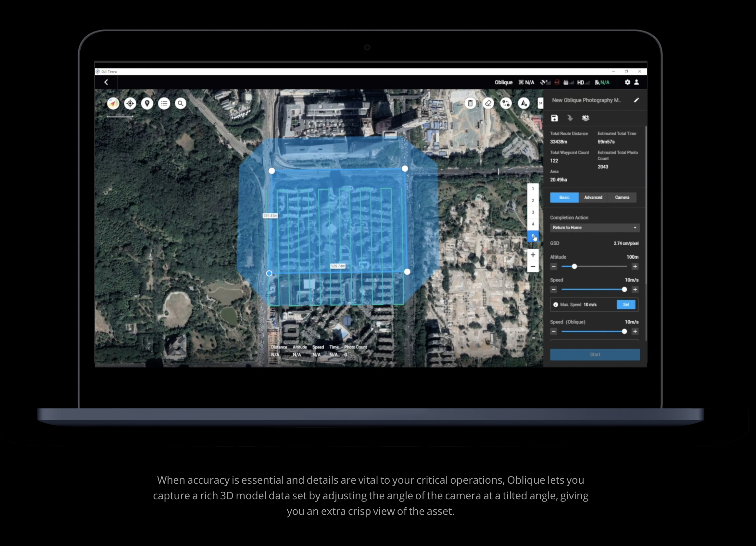The height and width of the screenshot is (546, 756).
Task: Select route number 3 in map list
Action: click(x=533, y=212)
